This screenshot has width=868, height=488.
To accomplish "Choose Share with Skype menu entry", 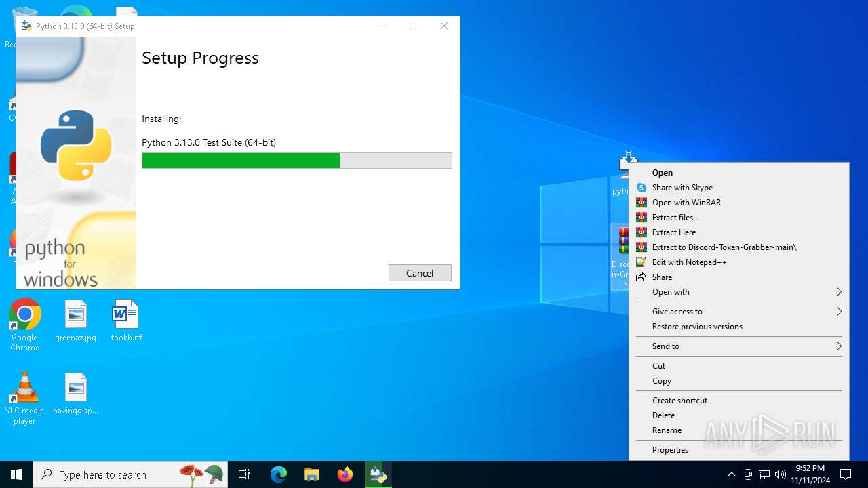I will point(739,188).
